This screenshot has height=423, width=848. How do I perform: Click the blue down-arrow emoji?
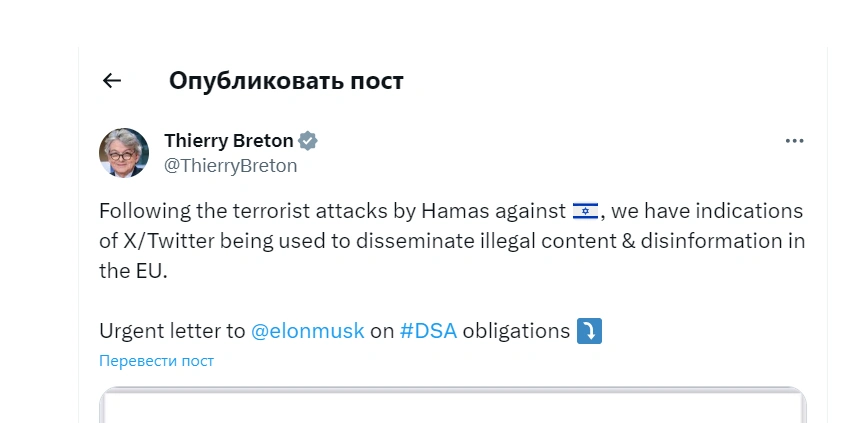coord(589,331)
